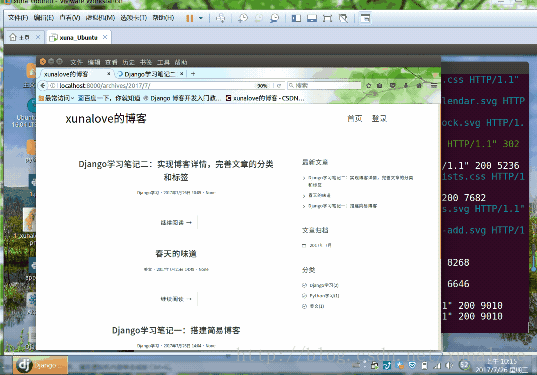Open downloads arrow icon in Firefox toolbar
537x375 pixels.
(406, 85)
